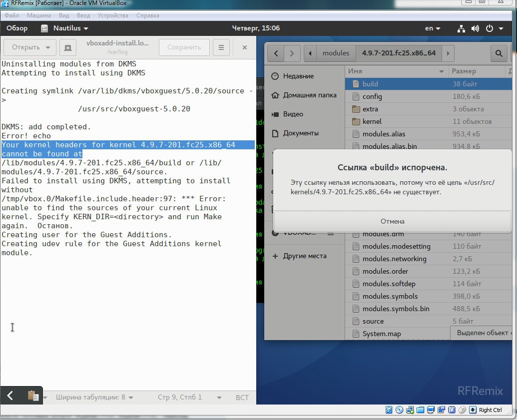
Task: Go forward in Nautilus file browser
Action: (x=292, y=53)
